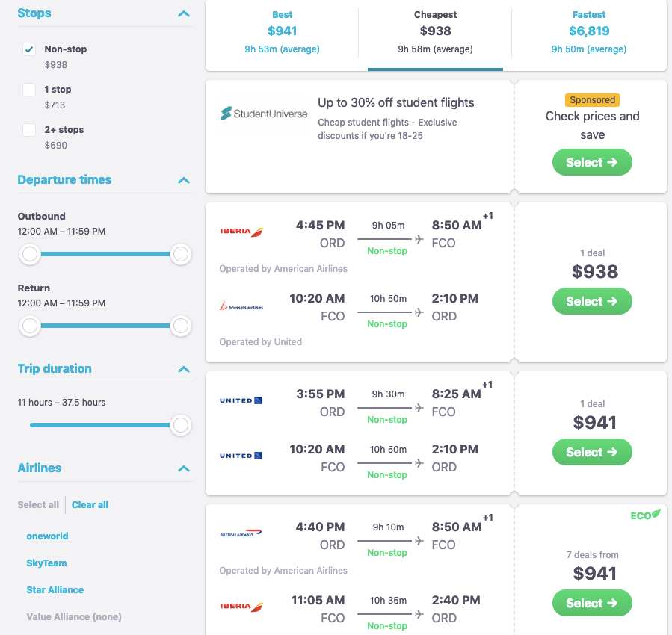Uncheck the Non-stop filter
This screenshot has height=635, width=672.
[x=28, y=49]
